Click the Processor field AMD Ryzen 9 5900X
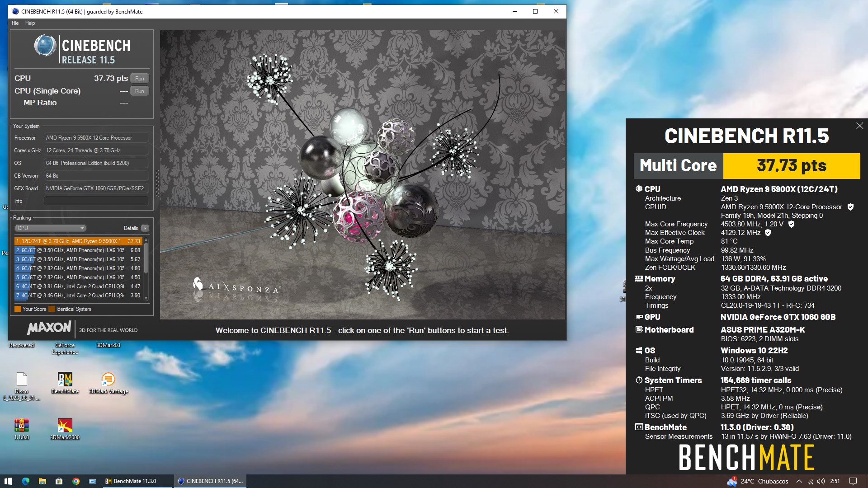 click(x=96, y=138)
